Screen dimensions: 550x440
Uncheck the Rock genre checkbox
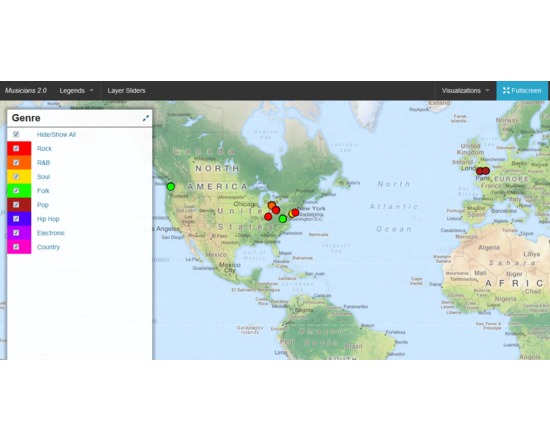tap(16, 148)
